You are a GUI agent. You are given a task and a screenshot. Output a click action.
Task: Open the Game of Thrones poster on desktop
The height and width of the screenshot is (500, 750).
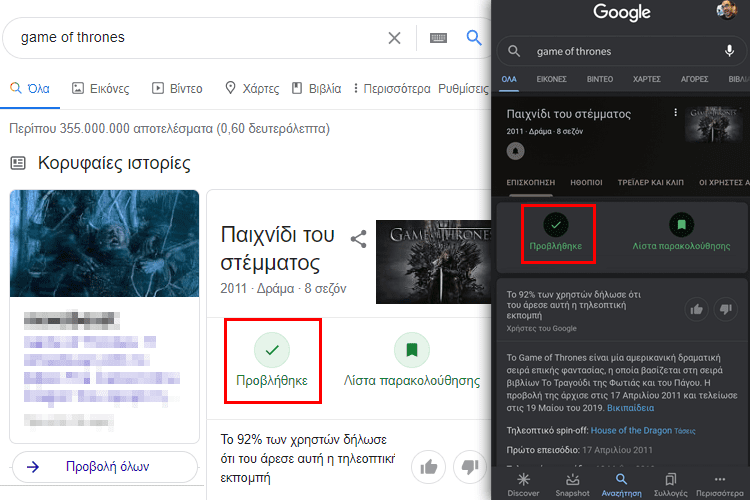[x=433, y=262]
